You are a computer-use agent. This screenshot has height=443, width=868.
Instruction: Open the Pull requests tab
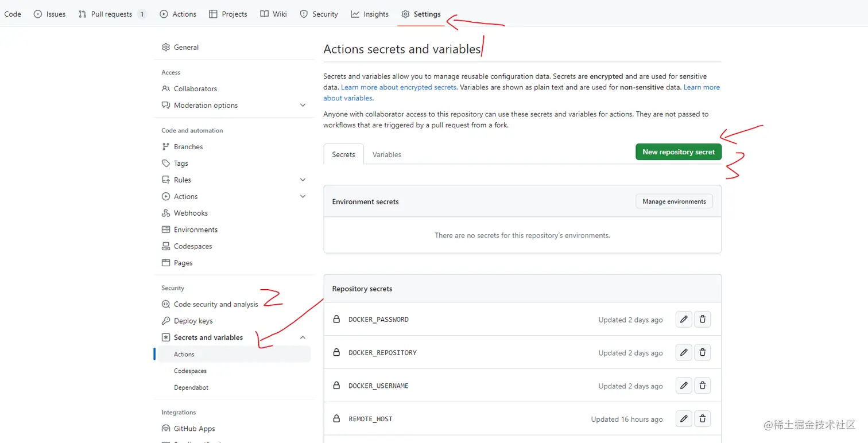coord(111,14)
